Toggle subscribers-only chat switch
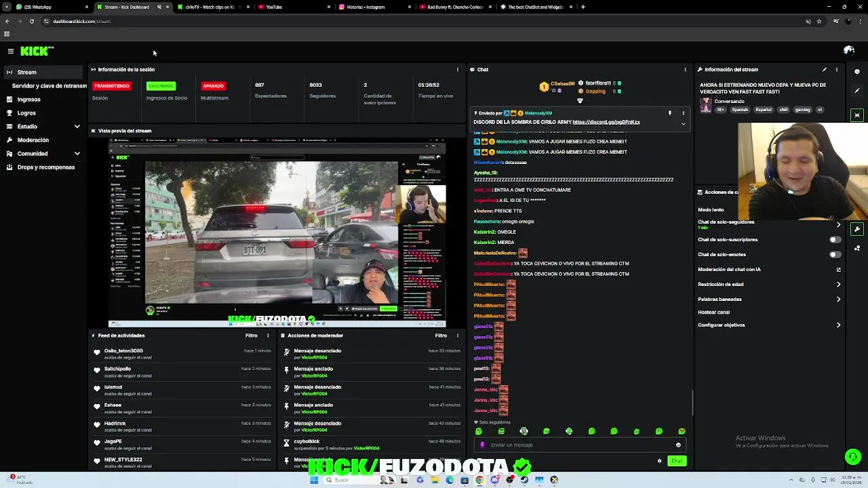Viewport: 868px width, 488px height. click(835, 239)
